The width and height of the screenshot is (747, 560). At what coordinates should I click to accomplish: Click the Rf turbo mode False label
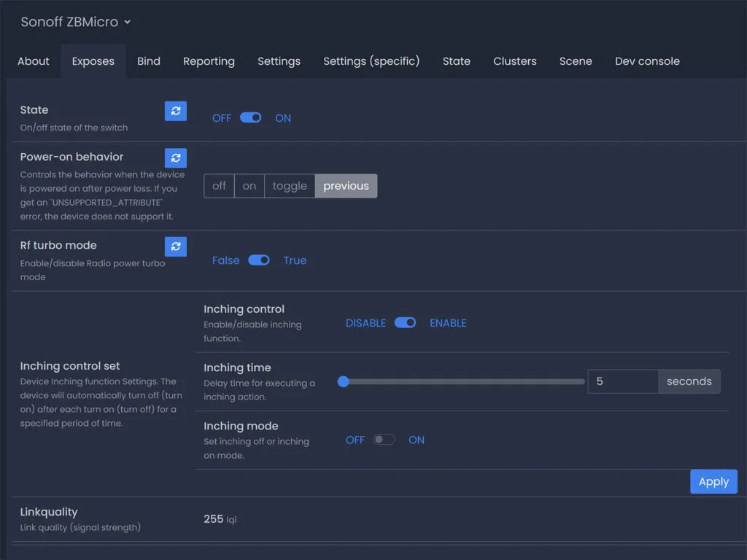226,260
